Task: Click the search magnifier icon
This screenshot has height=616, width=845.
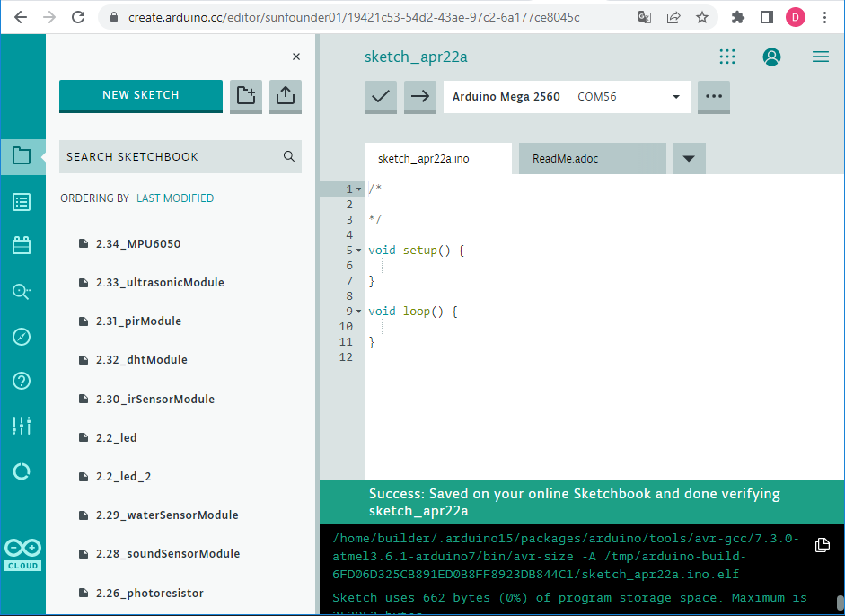Action: 289,156
